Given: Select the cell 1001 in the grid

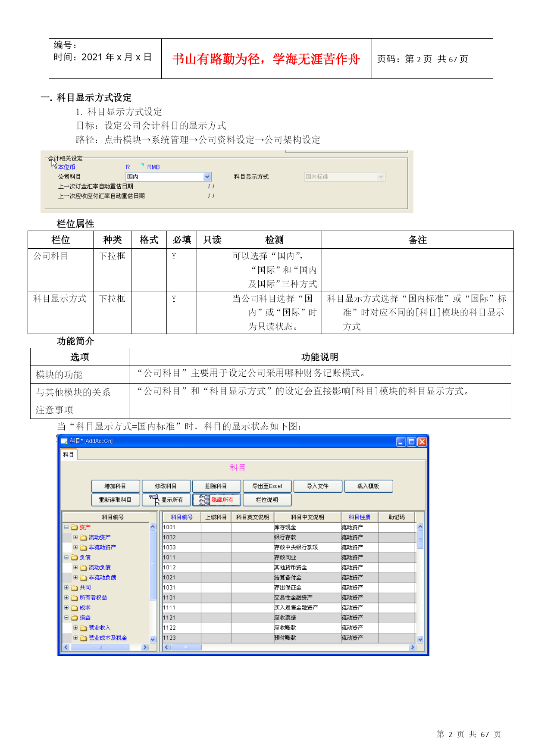Looking at the screenshot, I should (x=182, y=527).
